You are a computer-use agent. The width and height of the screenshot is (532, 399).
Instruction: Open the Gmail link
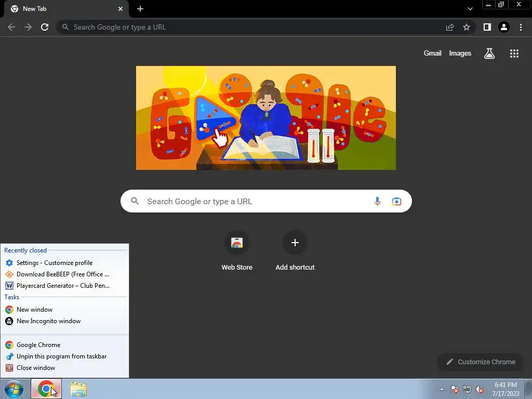pyautogui.click(x=432, y=54)
